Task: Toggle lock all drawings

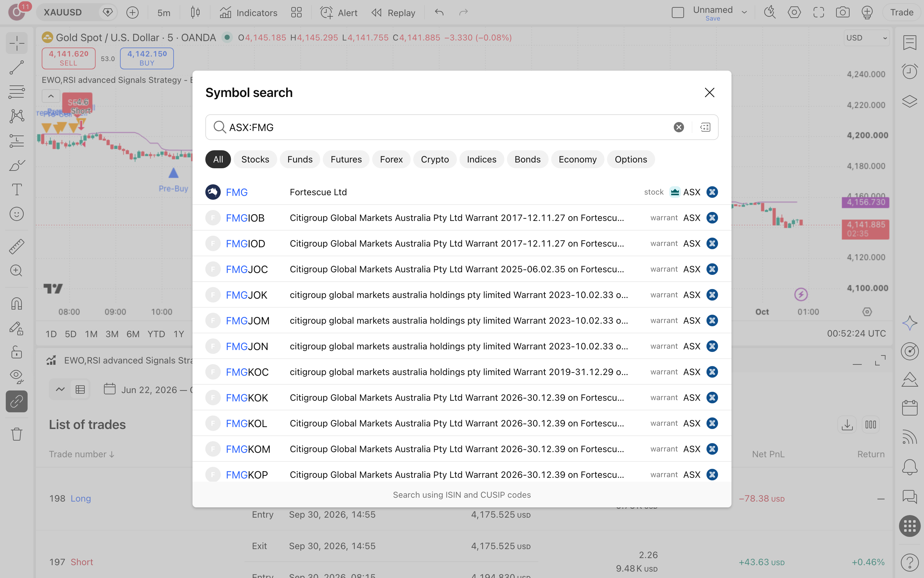Action: (x=16, y=352)
